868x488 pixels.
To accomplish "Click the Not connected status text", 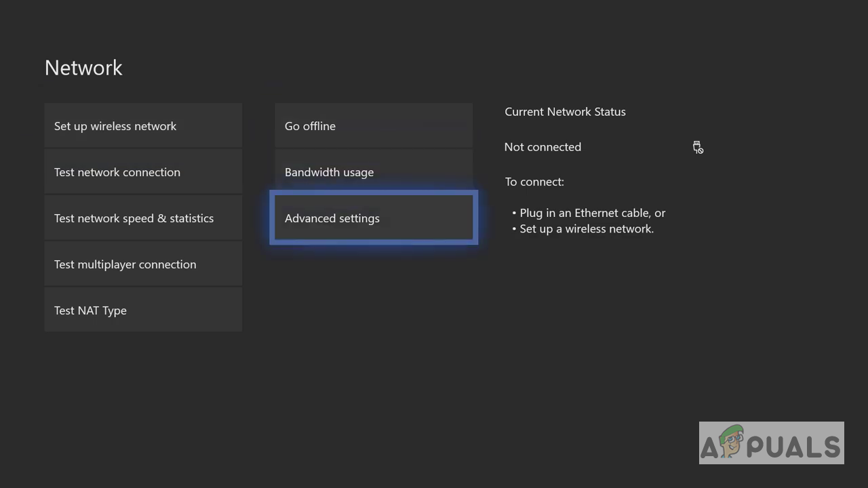I will [x=542, y=147].
